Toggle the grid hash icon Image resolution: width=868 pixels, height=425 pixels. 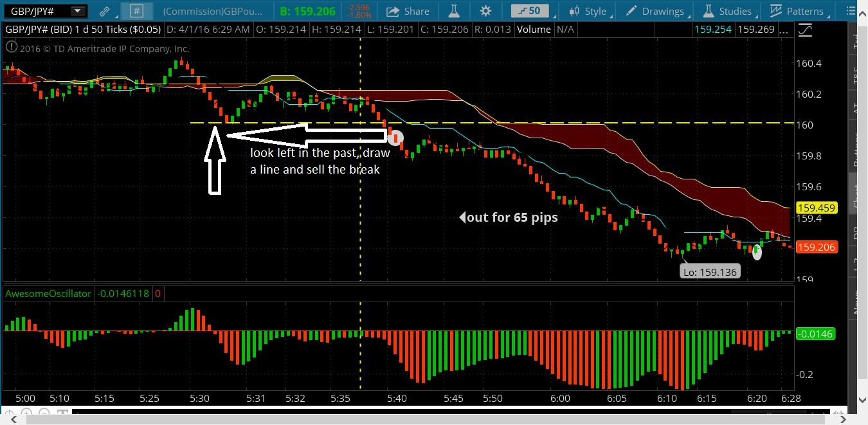pyautogui.click(x=136, y=11)
